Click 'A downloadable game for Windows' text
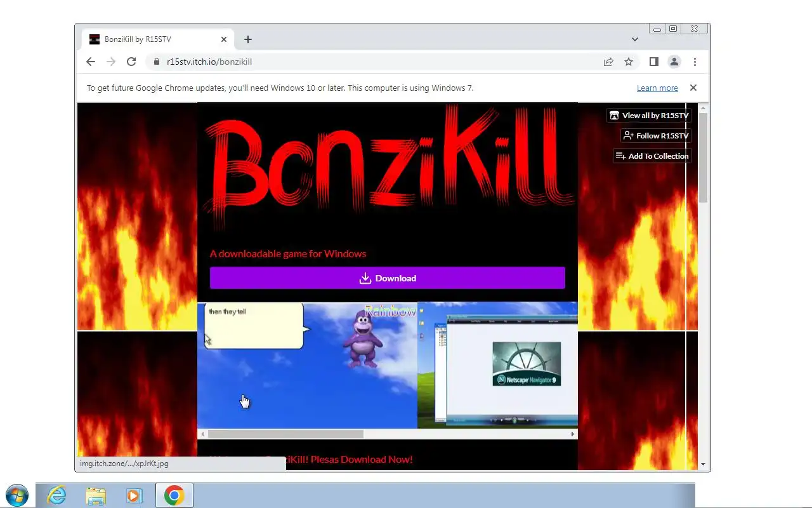Viewport: 812px width, 508px height. [x=288, y=253]
